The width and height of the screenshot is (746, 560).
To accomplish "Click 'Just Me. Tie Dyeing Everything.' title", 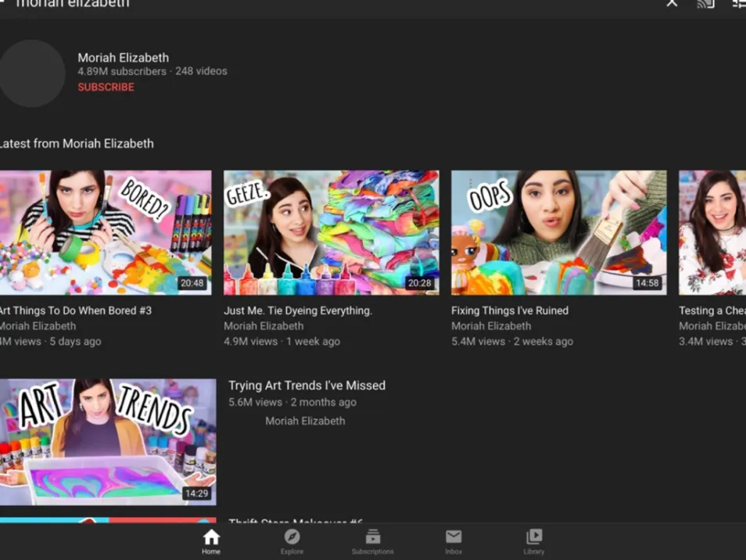I will [297, 311].
